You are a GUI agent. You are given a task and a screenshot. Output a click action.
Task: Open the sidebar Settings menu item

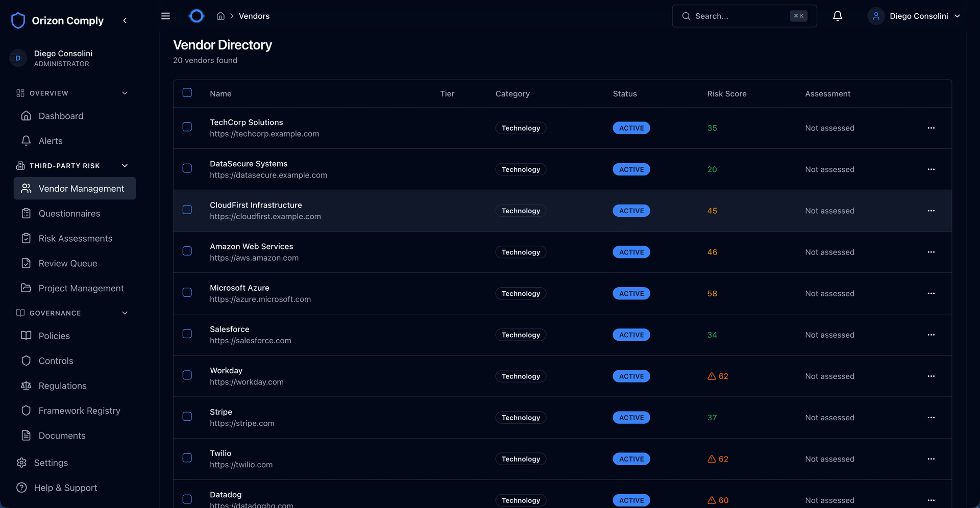pos(51,463)
